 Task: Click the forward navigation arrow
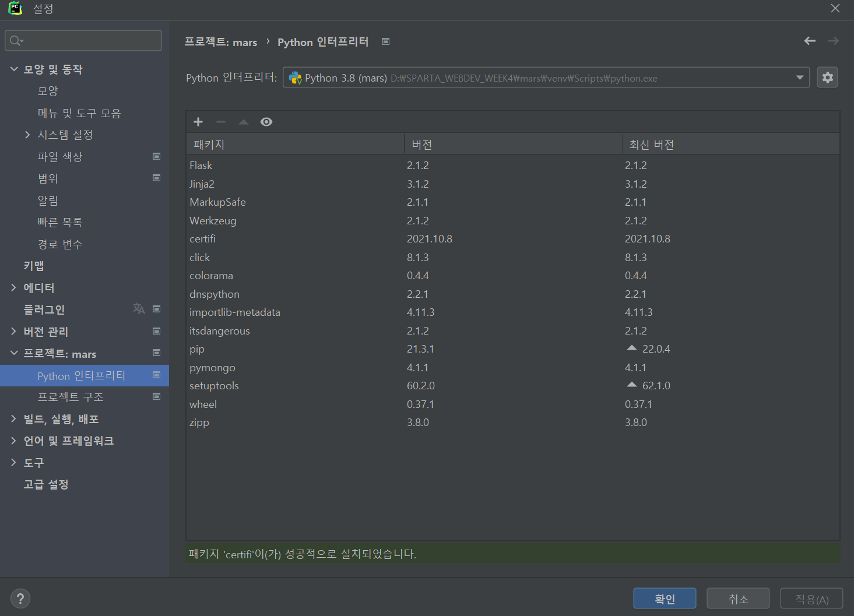click(833, 41)
